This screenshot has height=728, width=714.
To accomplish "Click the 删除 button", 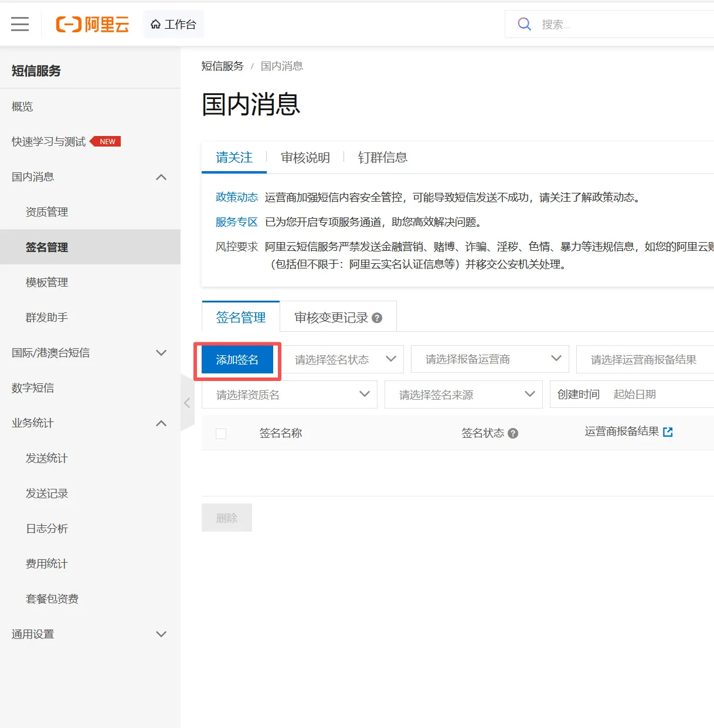I will [x=227, y=518].
